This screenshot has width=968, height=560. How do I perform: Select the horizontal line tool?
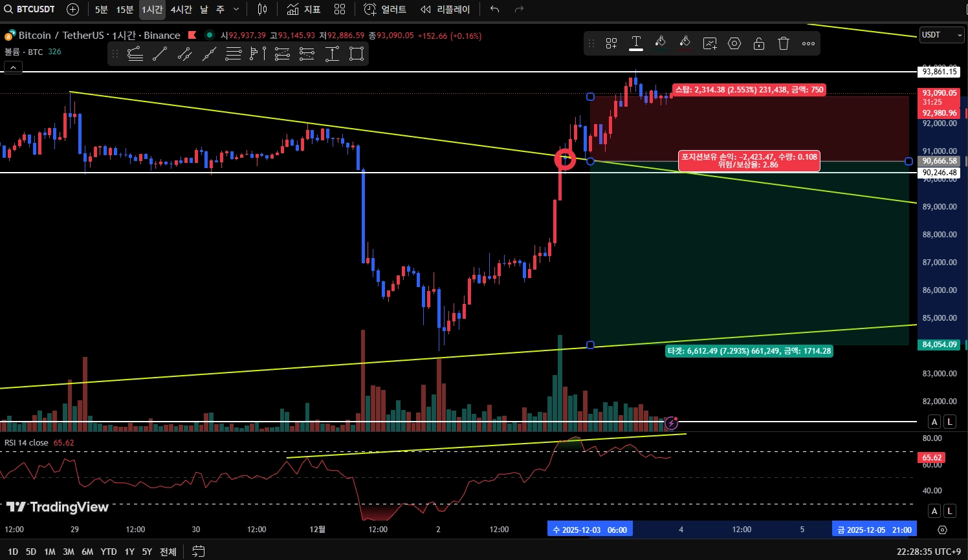click(x=234, y=54)
